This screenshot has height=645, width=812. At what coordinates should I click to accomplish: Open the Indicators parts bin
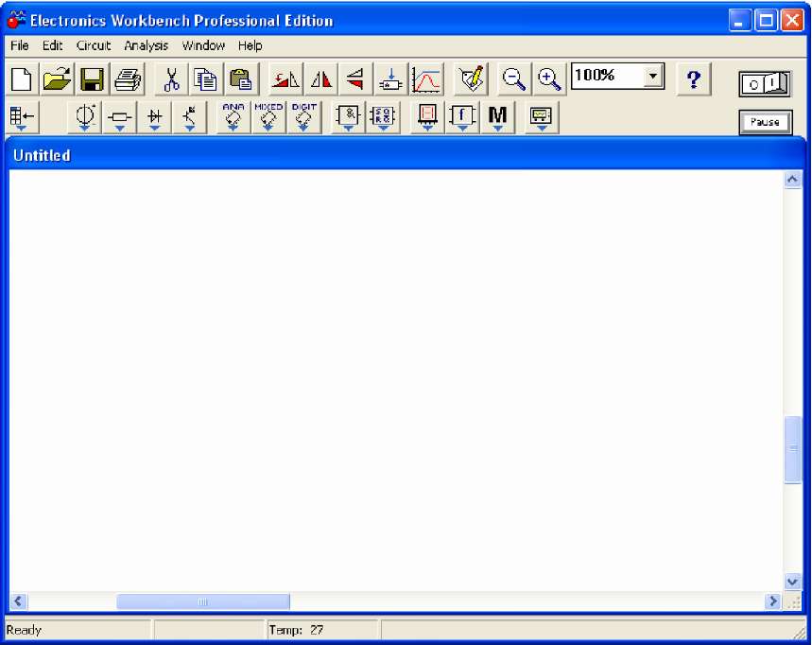tap(427, 117)
